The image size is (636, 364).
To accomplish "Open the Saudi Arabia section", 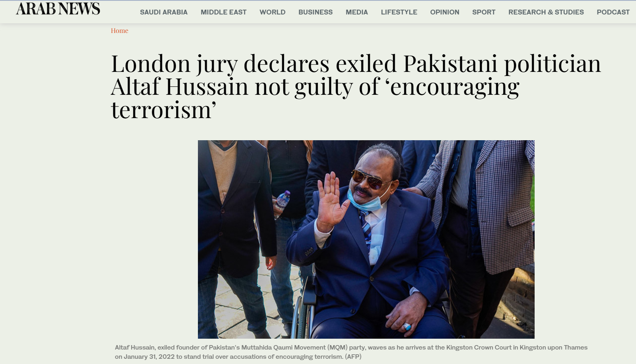I will pos(164,12).
